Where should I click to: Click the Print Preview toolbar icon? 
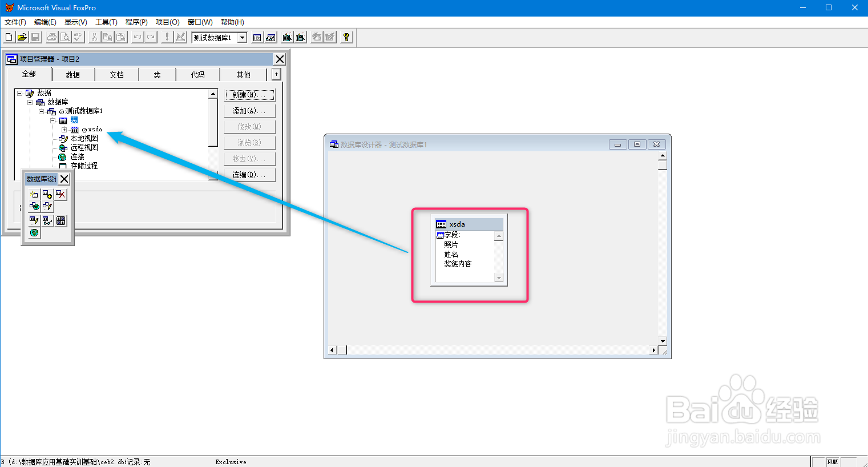point(65,37)
